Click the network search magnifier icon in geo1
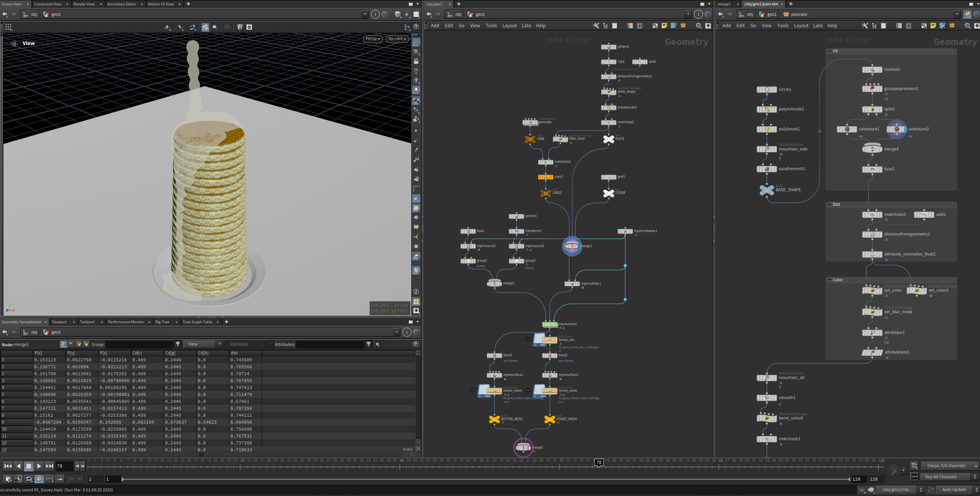 pyautogui.click(x=698, y=26)
